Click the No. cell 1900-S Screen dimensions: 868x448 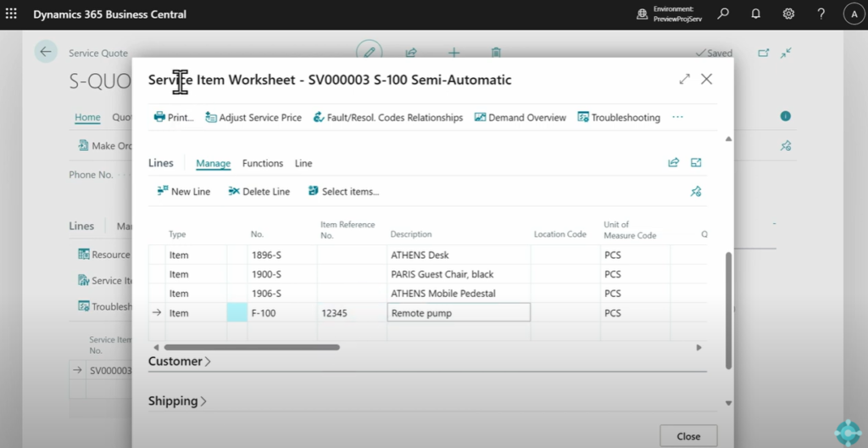(x=282, y=274)
